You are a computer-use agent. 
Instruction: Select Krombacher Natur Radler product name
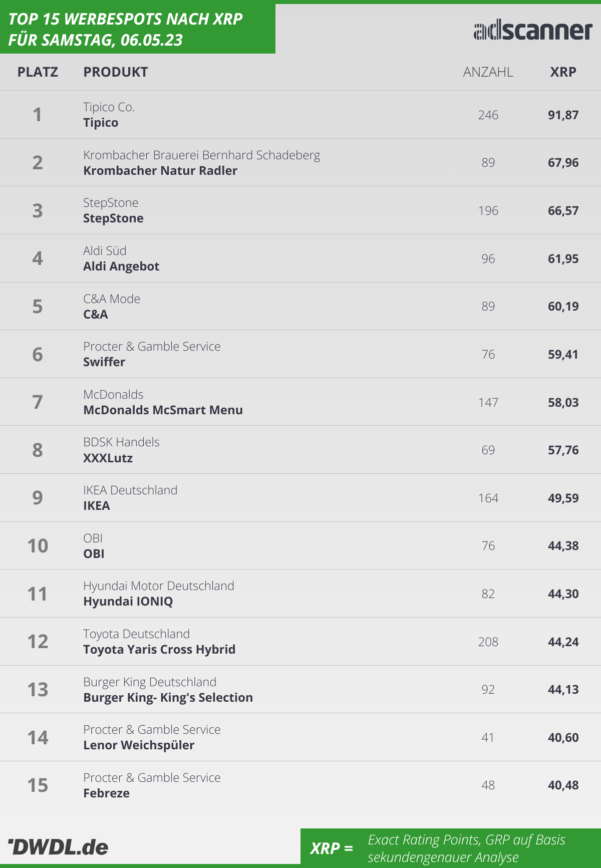(160, 171)
